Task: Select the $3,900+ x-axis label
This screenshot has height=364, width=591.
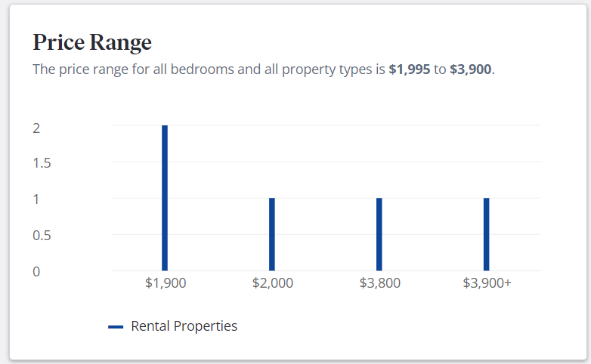Action: [487, 282]
